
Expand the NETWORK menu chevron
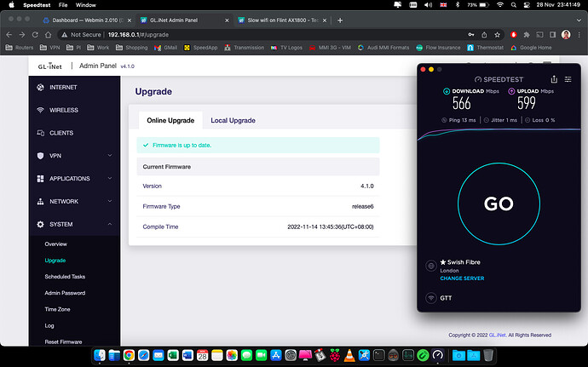click(x=110, y=201)
